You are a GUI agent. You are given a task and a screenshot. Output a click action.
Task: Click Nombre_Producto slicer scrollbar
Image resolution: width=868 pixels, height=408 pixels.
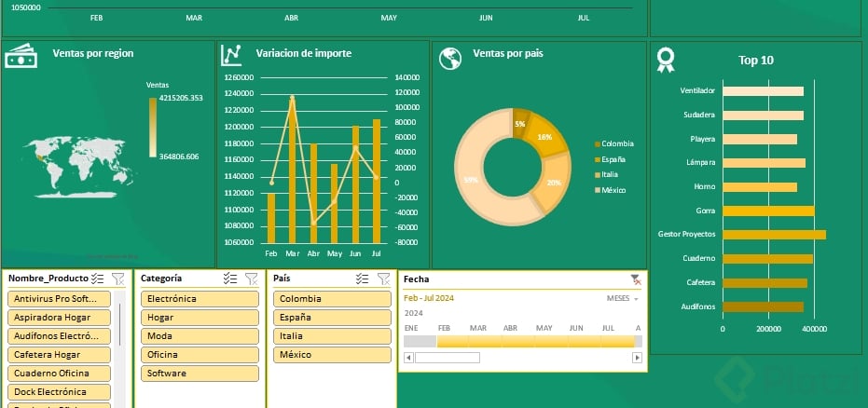(120, 323)
